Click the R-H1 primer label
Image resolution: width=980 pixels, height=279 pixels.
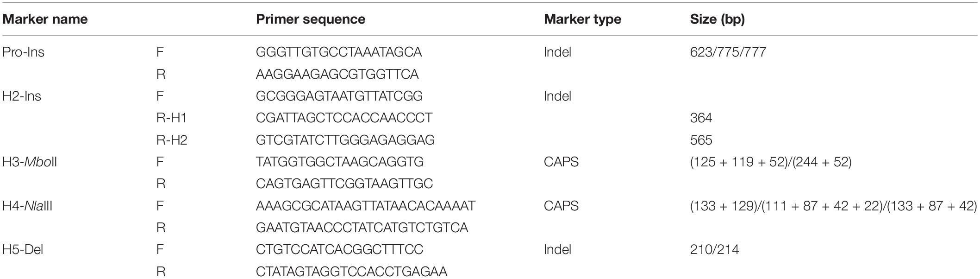click(x=171, y=118)
